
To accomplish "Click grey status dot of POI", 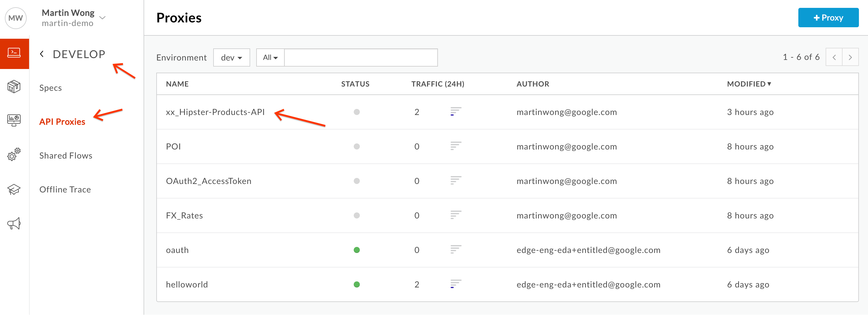I will 356,146.
